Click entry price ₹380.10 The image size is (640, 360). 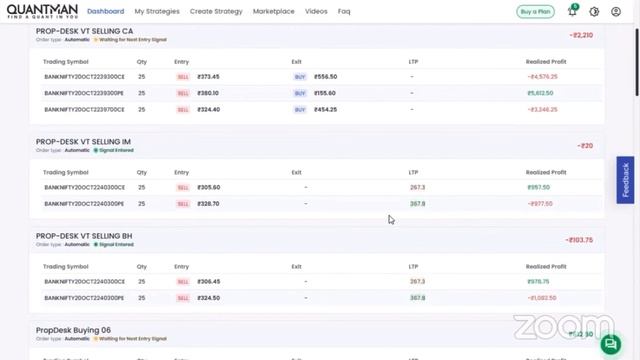[208, 93]
